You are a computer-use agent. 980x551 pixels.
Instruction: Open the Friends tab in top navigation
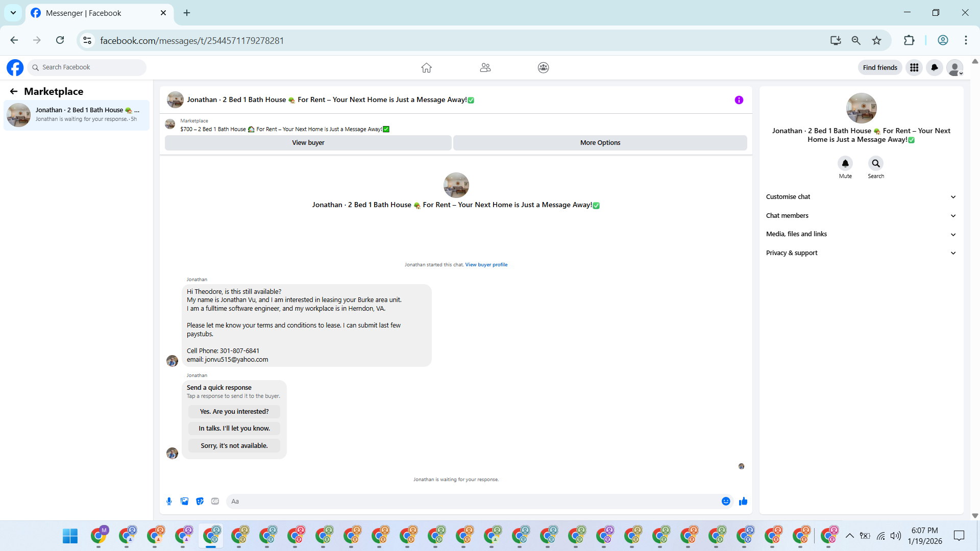[485, 67]
